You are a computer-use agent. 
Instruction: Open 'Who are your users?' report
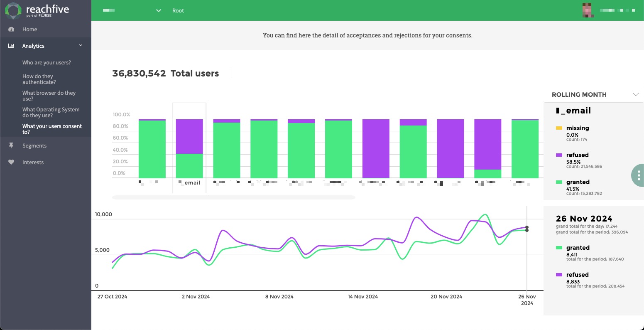(x=47, y=62)
